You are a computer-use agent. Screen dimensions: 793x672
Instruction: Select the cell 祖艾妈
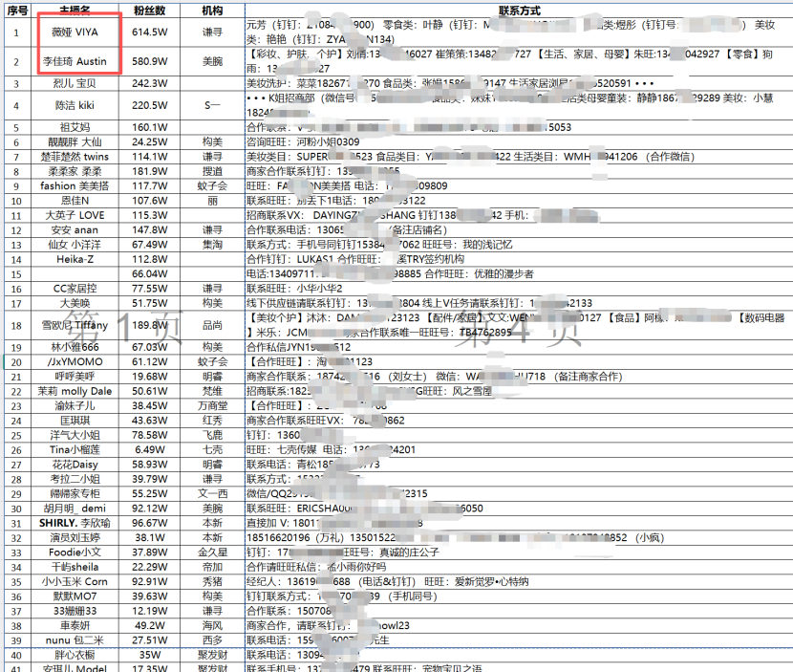75,127
